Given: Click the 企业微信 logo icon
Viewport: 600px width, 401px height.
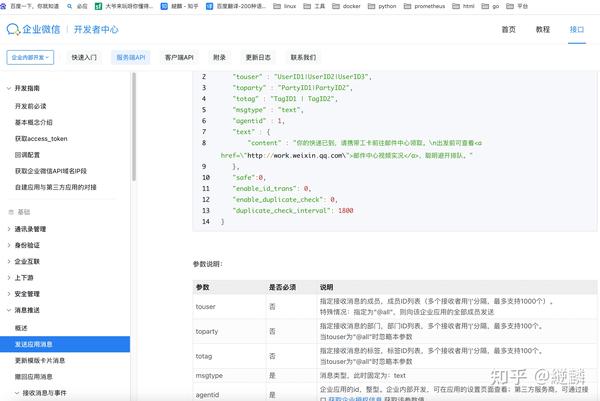Looking at the screenshot, I should (x=13, y=29).
